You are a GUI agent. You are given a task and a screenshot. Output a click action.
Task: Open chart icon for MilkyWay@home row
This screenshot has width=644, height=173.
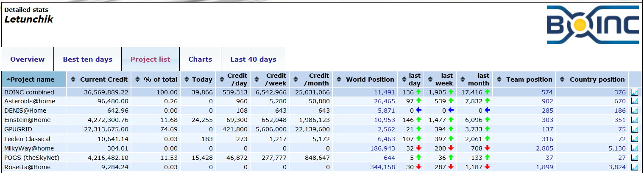coord(634,148)
